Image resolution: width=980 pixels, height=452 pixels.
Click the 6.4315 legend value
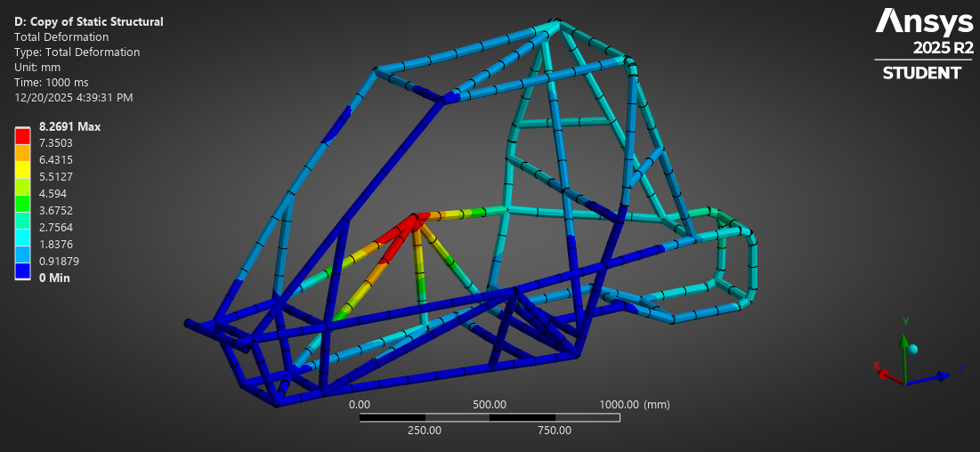click(x=55, y=160)
